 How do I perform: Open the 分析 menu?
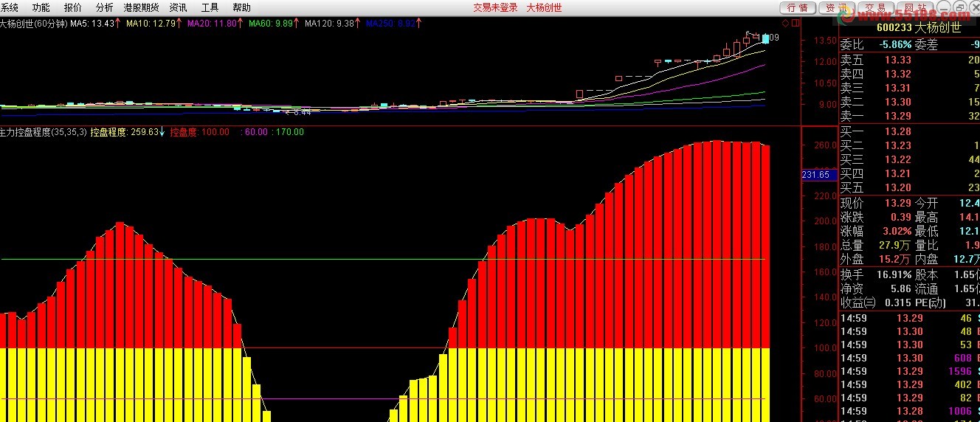click(105, 7)
